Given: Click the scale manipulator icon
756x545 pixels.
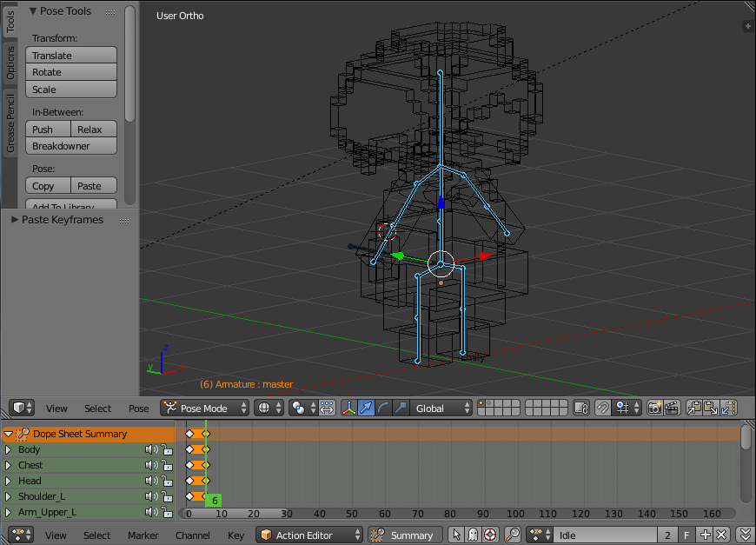Looking at the screenshot, I should click(x=400, y=408).
